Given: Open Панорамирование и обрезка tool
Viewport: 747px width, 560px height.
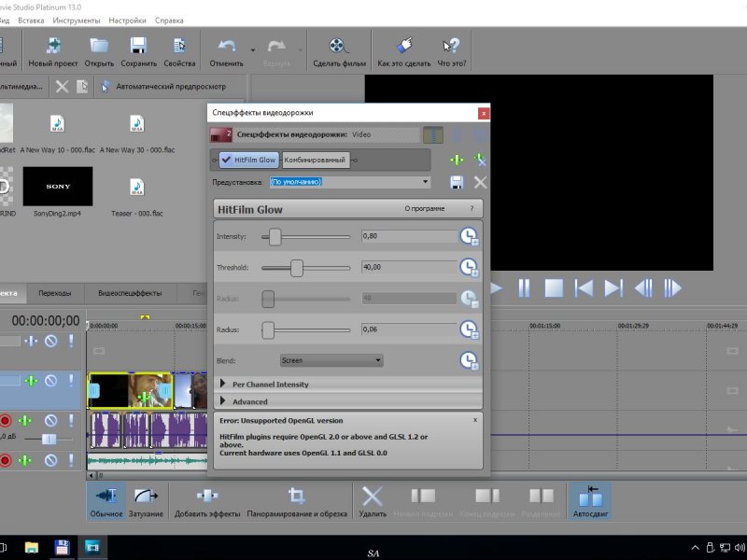Looking at the screenshot, I should 297,501.
